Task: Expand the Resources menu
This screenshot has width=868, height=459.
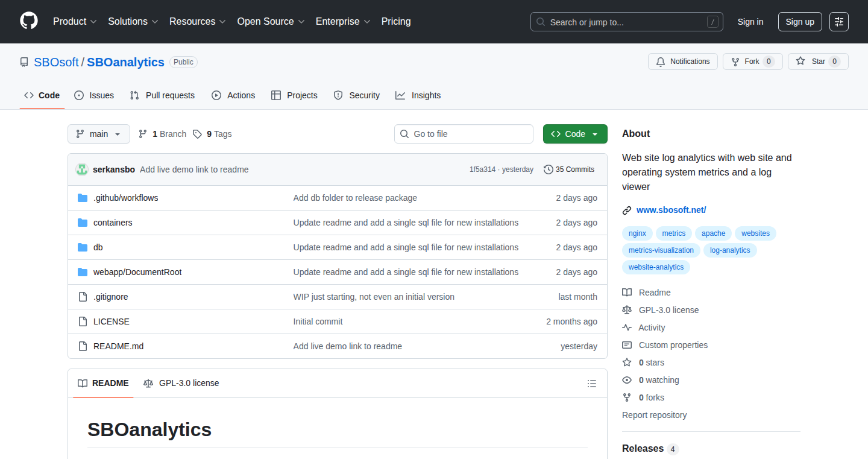Action: pos(198,21)
